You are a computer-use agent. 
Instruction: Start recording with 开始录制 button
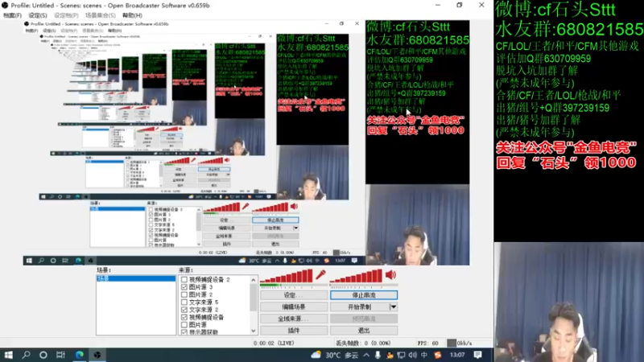(x=360, y=307)
